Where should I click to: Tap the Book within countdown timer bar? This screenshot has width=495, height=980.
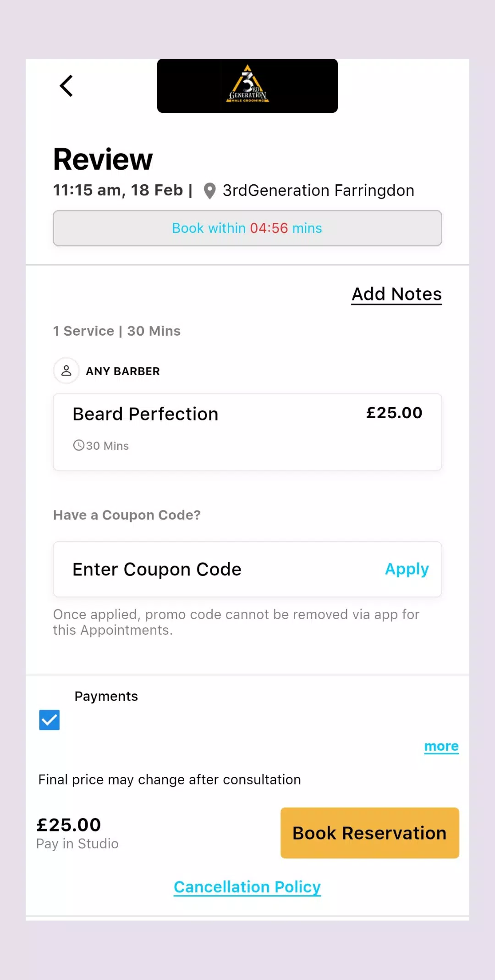coord(247,228)
